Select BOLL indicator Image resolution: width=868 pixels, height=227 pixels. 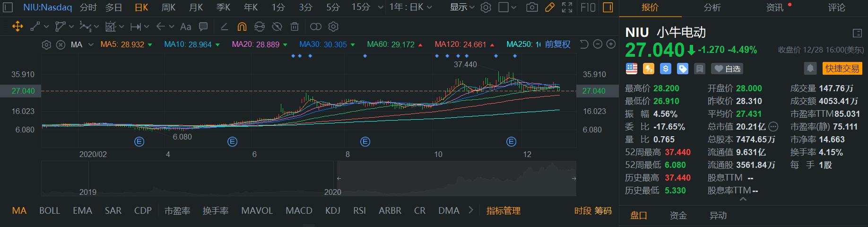(x=49, y=210)
